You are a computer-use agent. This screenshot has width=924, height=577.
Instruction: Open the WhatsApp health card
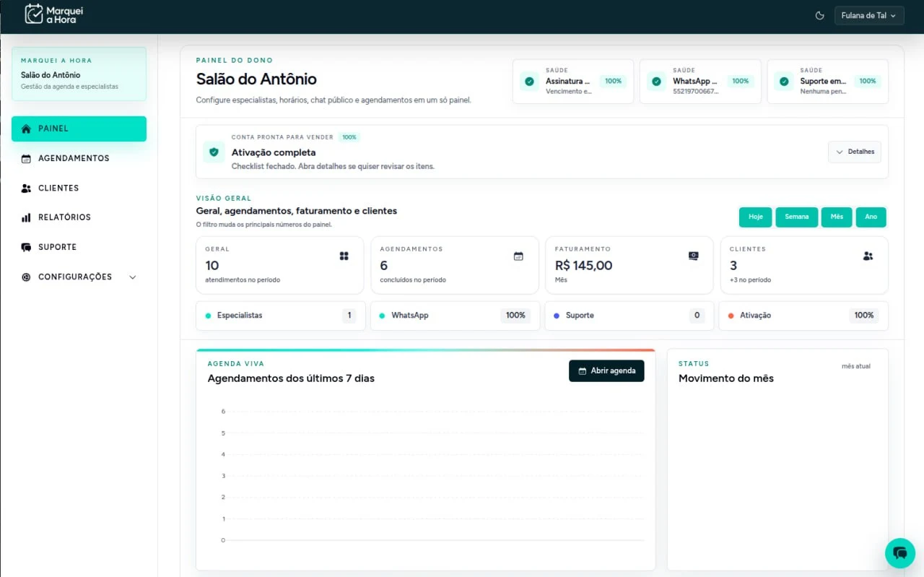(x=700, y=82)
